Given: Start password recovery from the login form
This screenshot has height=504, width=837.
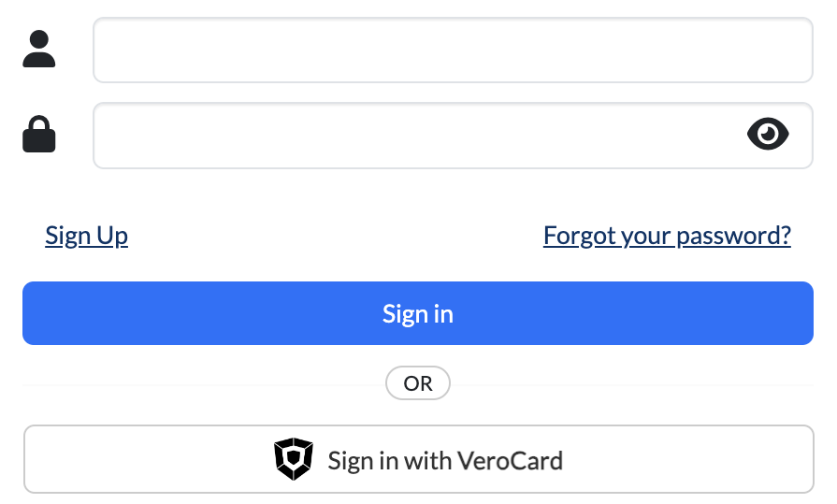Looking at the screenshot, I should point(667,235).
